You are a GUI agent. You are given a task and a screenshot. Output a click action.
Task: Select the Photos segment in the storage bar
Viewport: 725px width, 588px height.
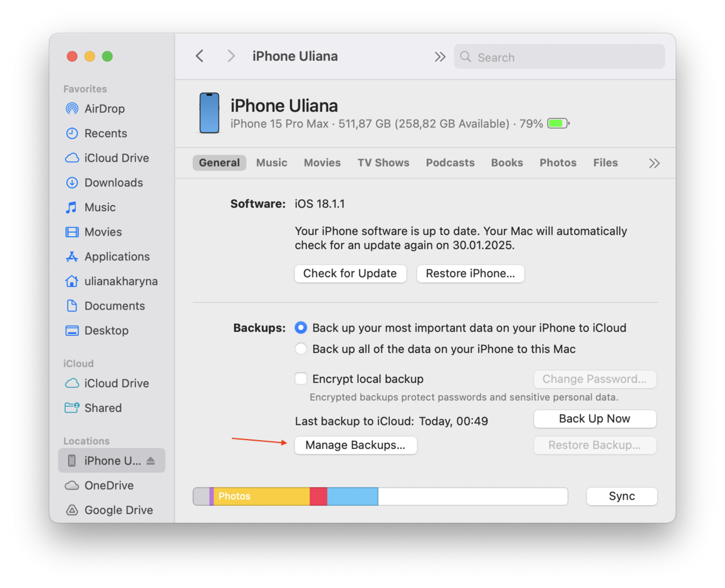click(262, 496)
